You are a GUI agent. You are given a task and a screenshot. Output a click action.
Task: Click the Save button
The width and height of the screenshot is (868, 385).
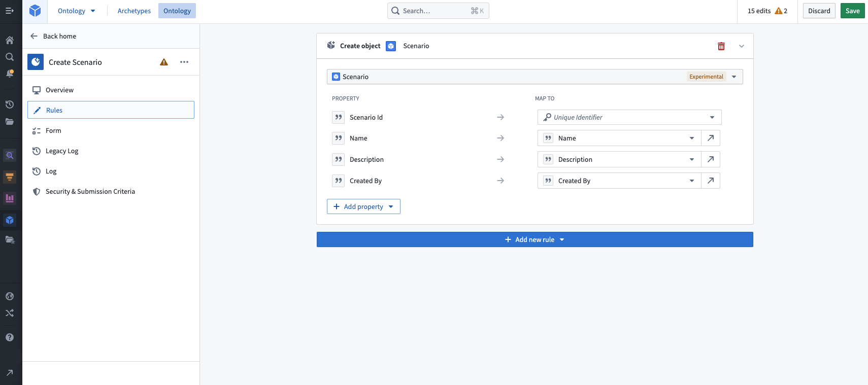[x=853, y=11]
